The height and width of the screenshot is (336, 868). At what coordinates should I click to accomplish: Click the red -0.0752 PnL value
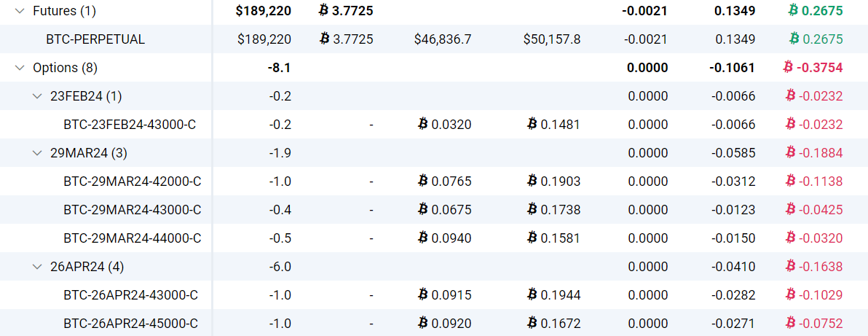point(814,324)
